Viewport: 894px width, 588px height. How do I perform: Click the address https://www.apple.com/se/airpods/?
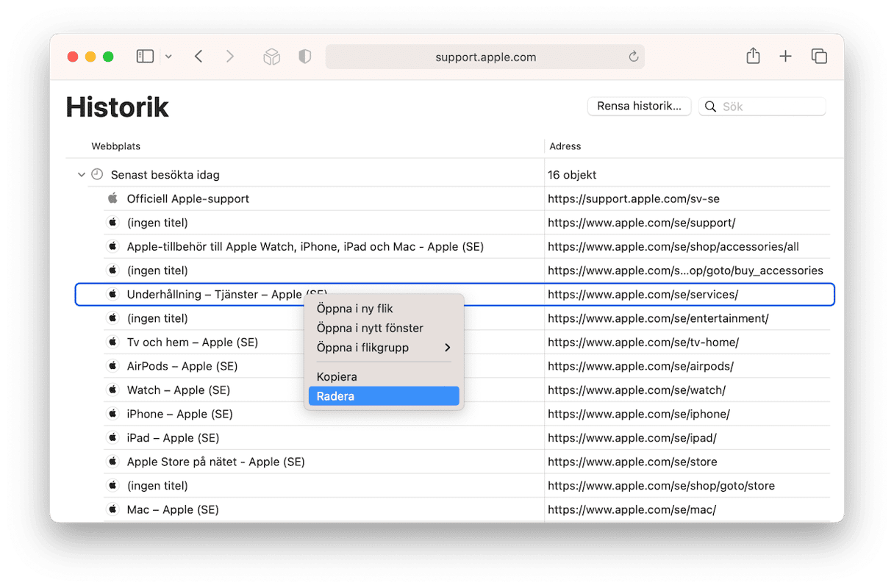point(641,366)
